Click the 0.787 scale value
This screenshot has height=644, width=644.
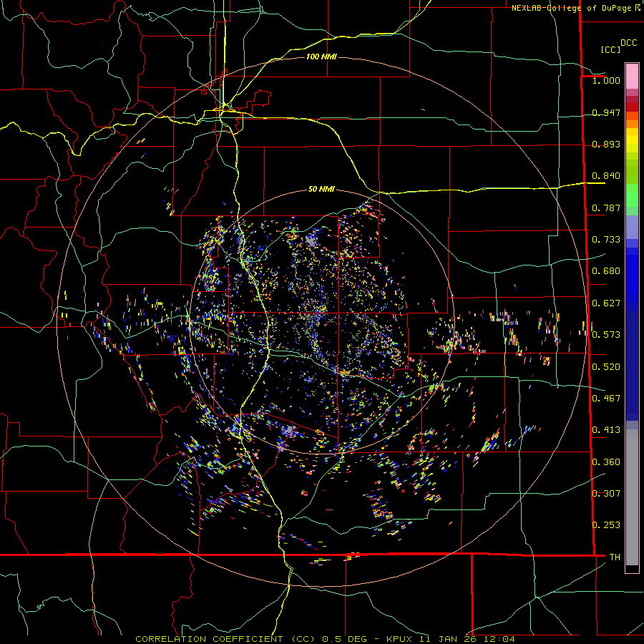click(606, 208)
